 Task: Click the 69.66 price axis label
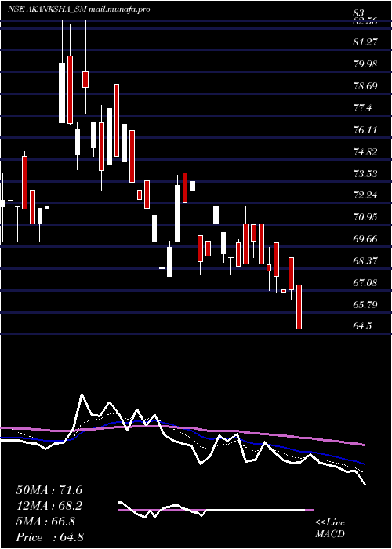tap(366, 239)
